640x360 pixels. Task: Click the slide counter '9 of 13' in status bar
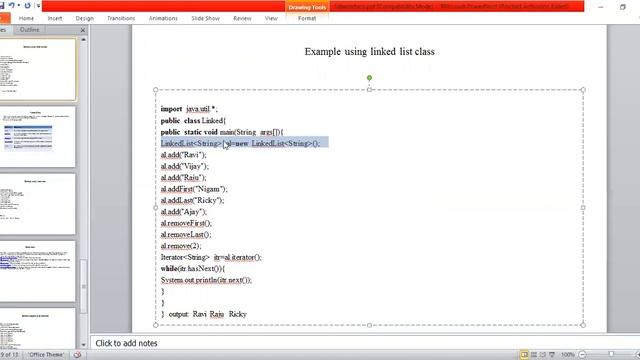pos(9,355)
